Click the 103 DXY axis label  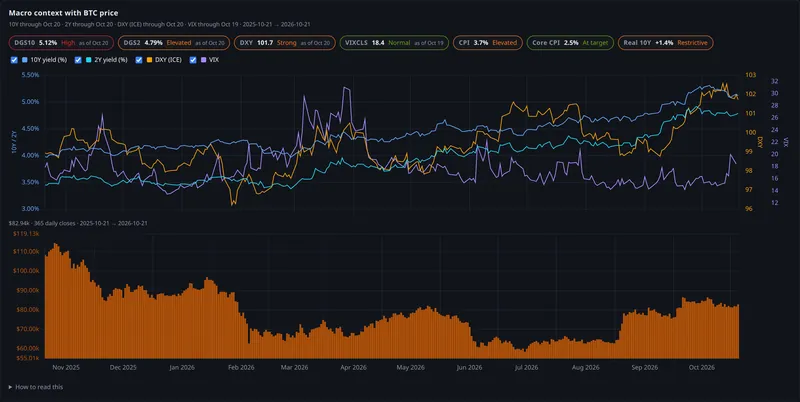tap(751, 75)
